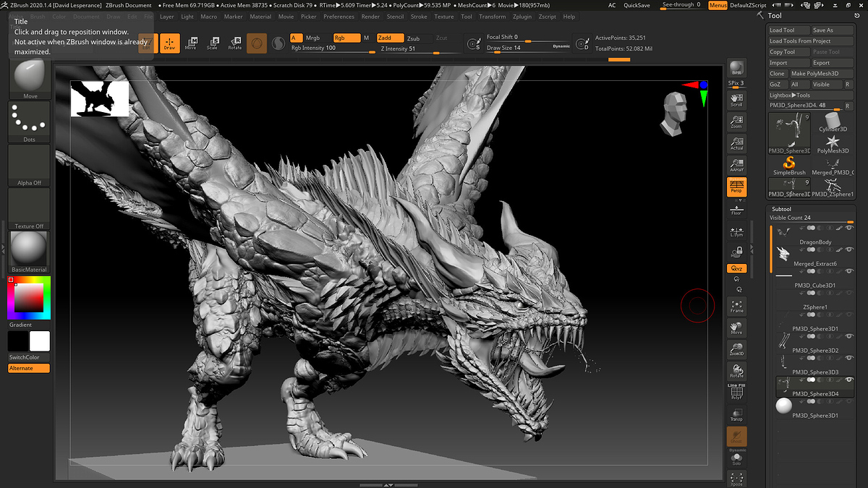Image resolution: width=868 pixels, height=488 pixels.
Task: Toggle L.Sym local symmetry
Action: (736, 231)
